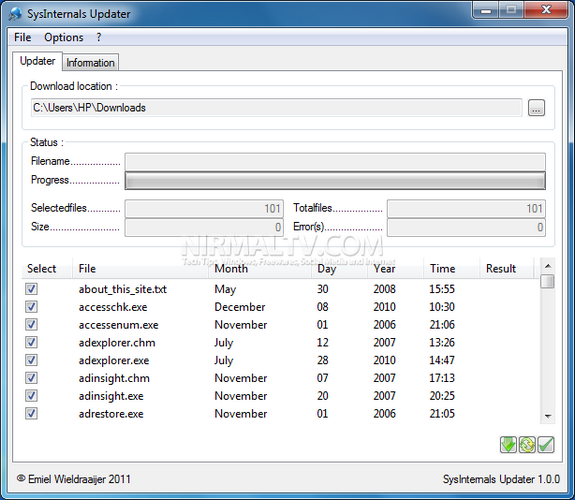Click the download Progress bar
The height and width of the screenshot is (500, 575).
click(x=335, y=180)
